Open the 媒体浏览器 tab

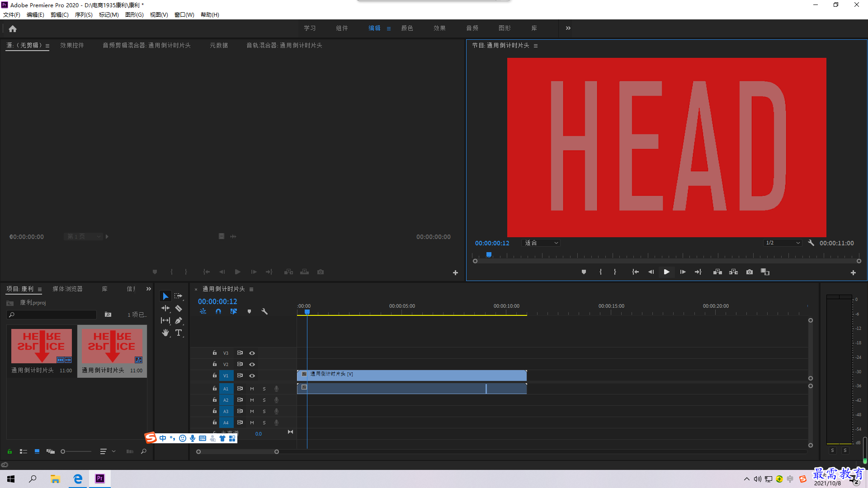click(68, 289)
